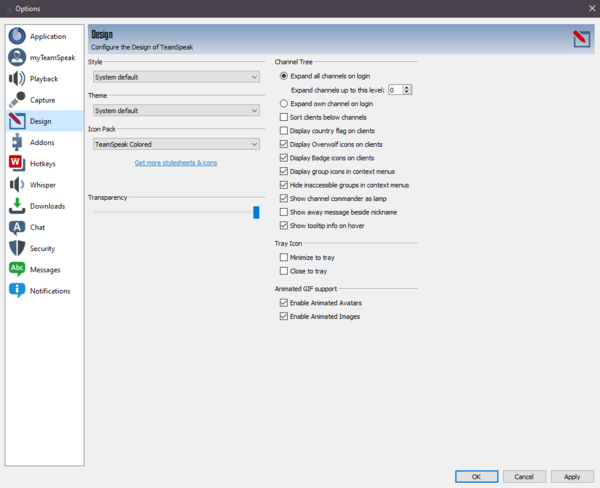600x488 pixels.
Task: Select the Whisper speaker icon
Action: click(17, 185)
